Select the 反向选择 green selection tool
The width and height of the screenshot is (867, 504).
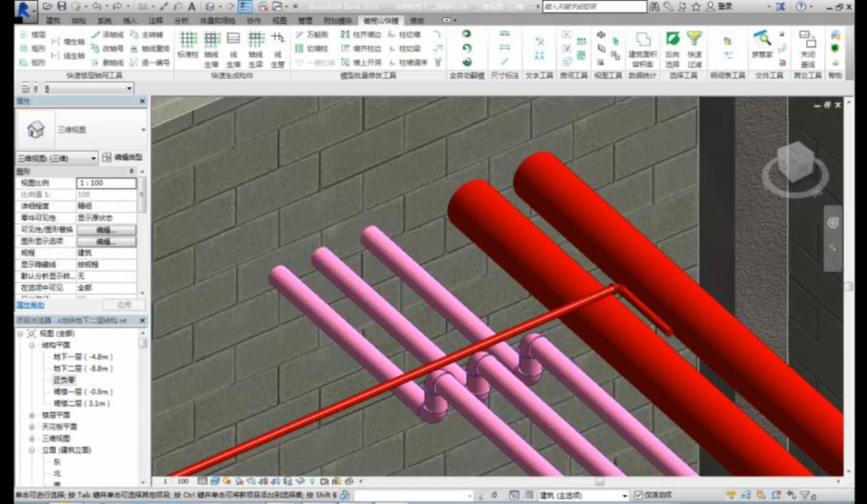click(672, 47)
